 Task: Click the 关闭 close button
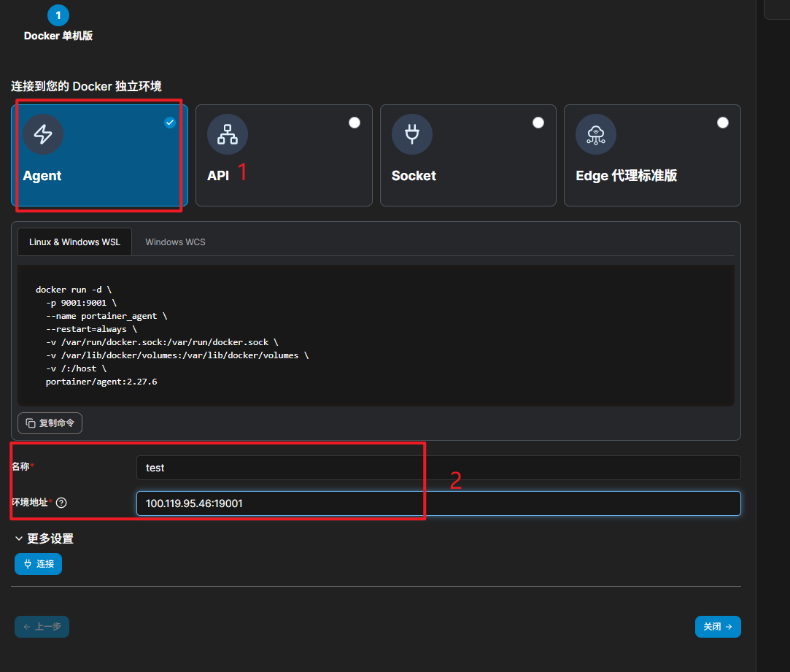pyautogui.click(x=718, y=627)
